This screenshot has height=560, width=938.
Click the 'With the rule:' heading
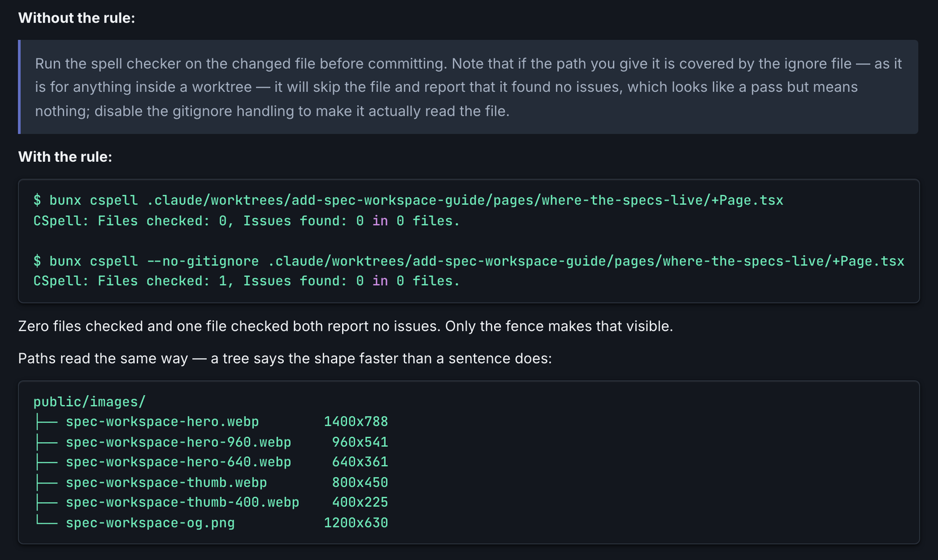coord(65,157)
